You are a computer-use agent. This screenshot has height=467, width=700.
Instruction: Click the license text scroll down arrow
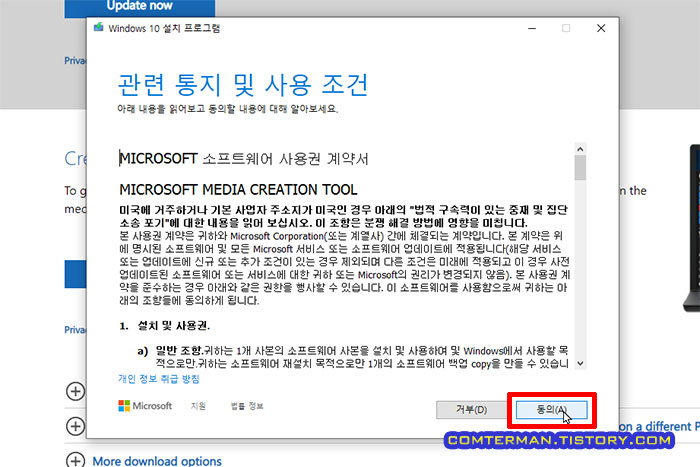pyautogui.click(x=580, y=363)
